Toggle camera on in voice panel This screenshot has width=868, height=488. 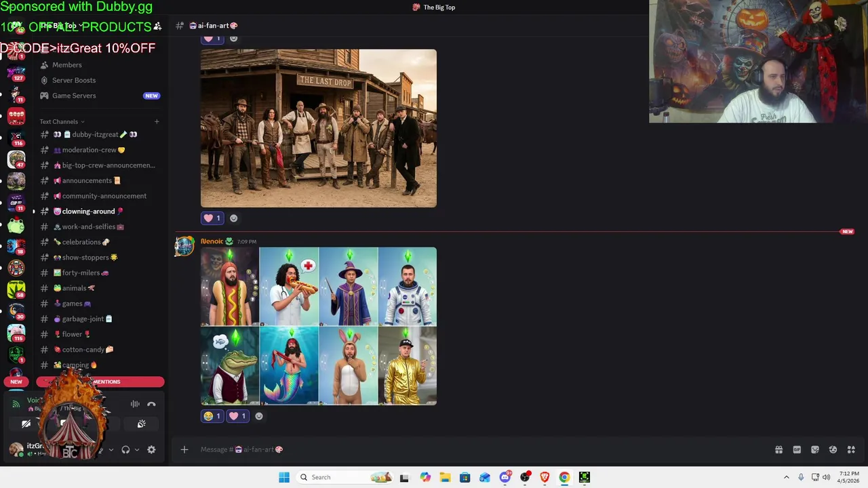(x=26, y=424)
